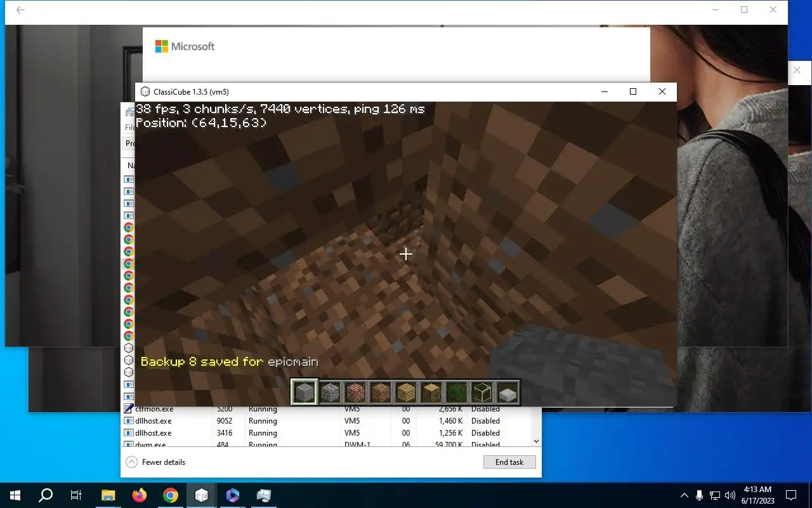
Task: Choose the dirt block hotbar slot
Action: tap(381, 392)
